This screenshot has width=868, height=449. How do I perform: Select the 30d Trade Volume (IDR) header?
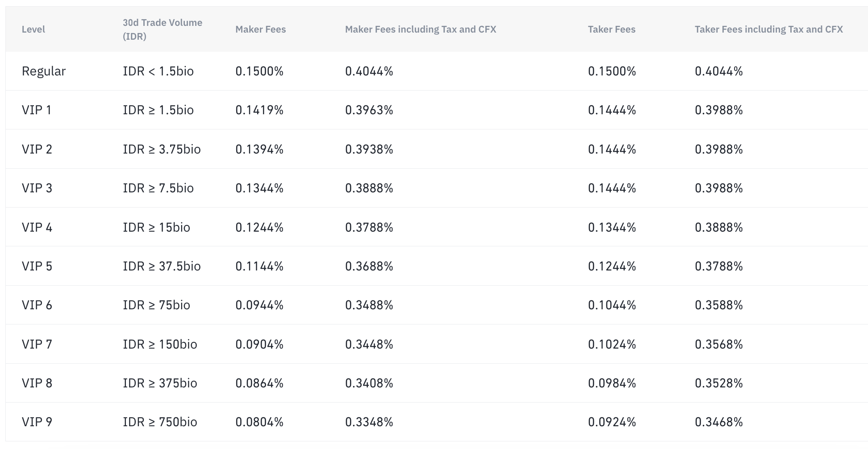[x=163, y=29]
